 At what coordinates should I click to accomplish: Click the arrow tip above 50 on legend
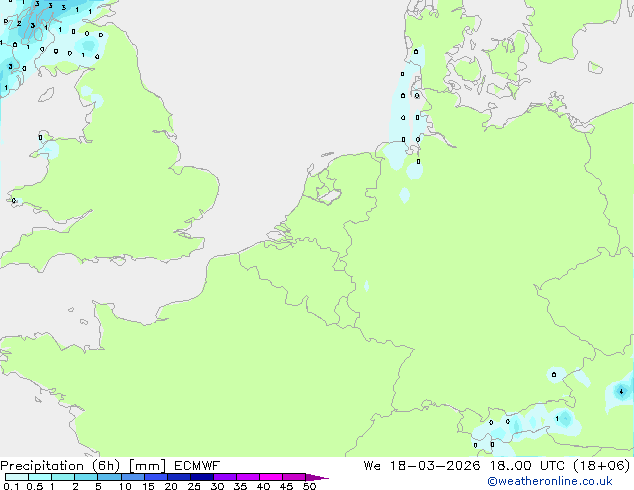click(x=317, y=477)
